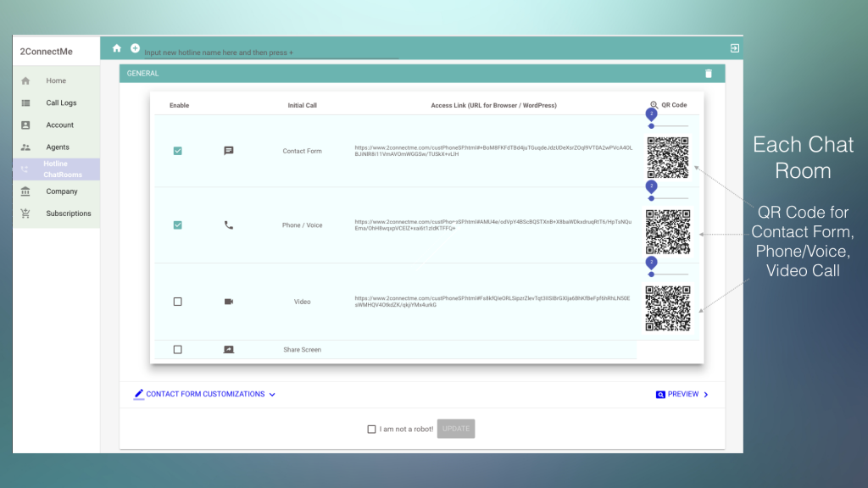This screenshot has width=868, height=488.
Task: Click the Call Logs list icon
Action: [25, 103]
